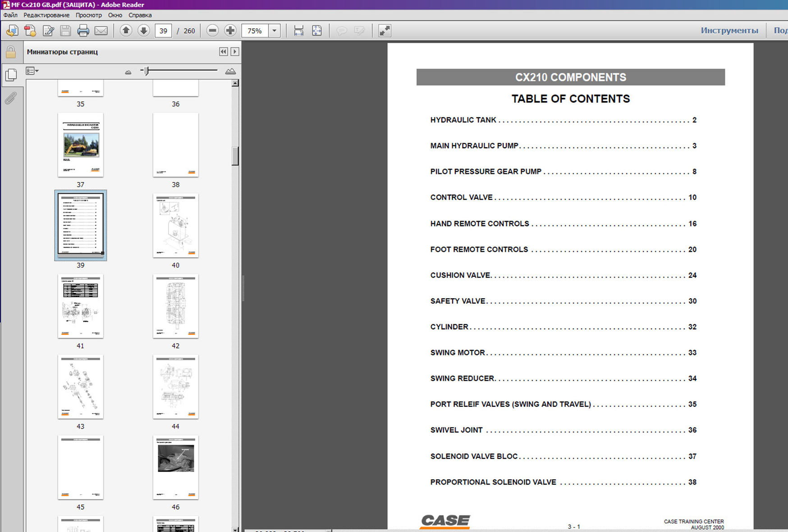Toggle the page thumbnails panel button
Viewport: 788px width, 532px height.
(x=11, y=75)
